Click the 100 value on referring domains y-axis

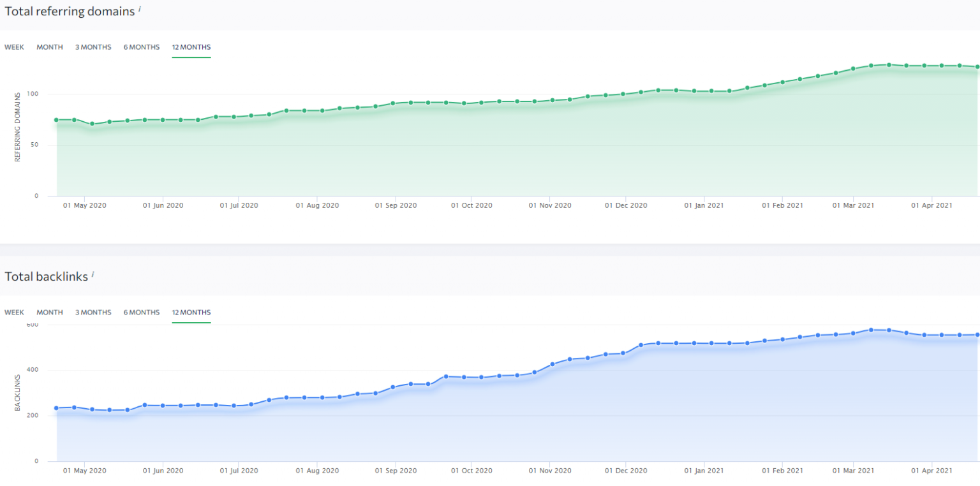[33, 94]
